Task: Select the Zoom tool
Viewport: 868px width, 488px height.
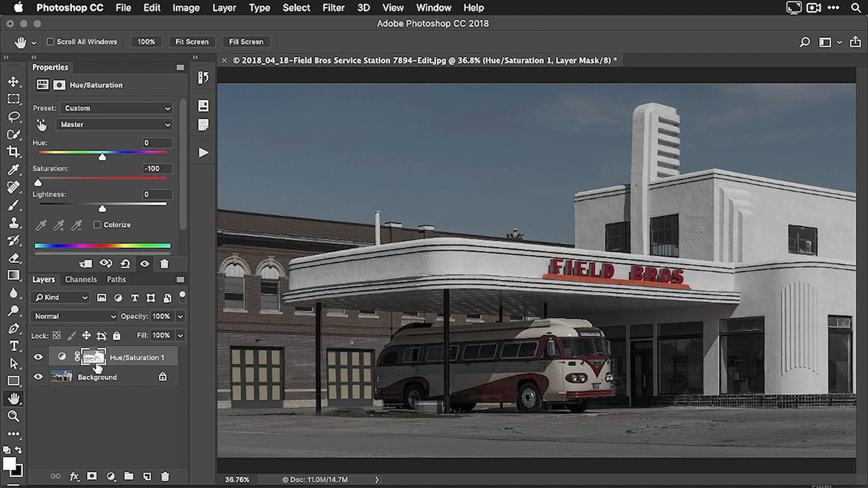Action: pos(14,416)
